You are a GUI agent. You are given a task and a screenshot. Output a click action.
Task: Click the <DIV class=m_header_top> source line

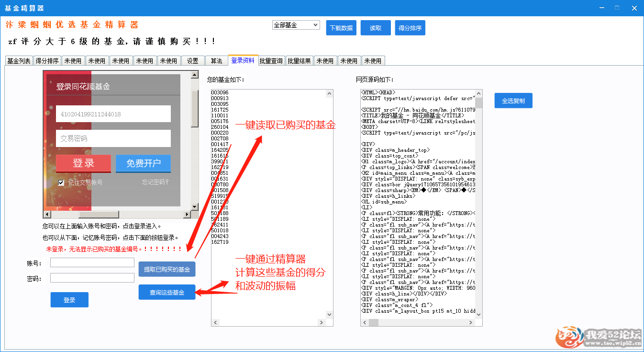(395, 150)
